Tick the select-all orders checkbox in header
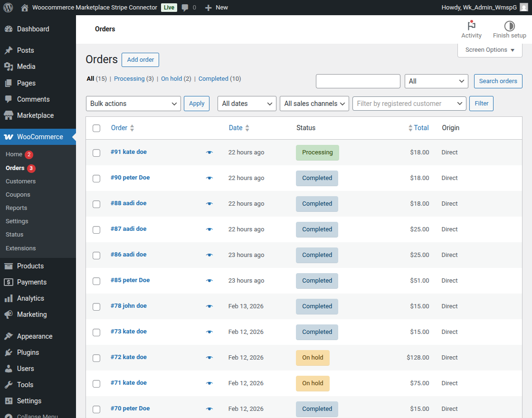 click(96, 128)
